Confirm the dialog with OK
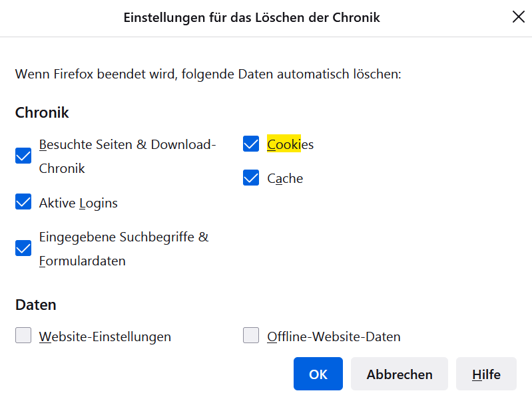This screenshot has height=405, width=532. [x=318, y=374]
